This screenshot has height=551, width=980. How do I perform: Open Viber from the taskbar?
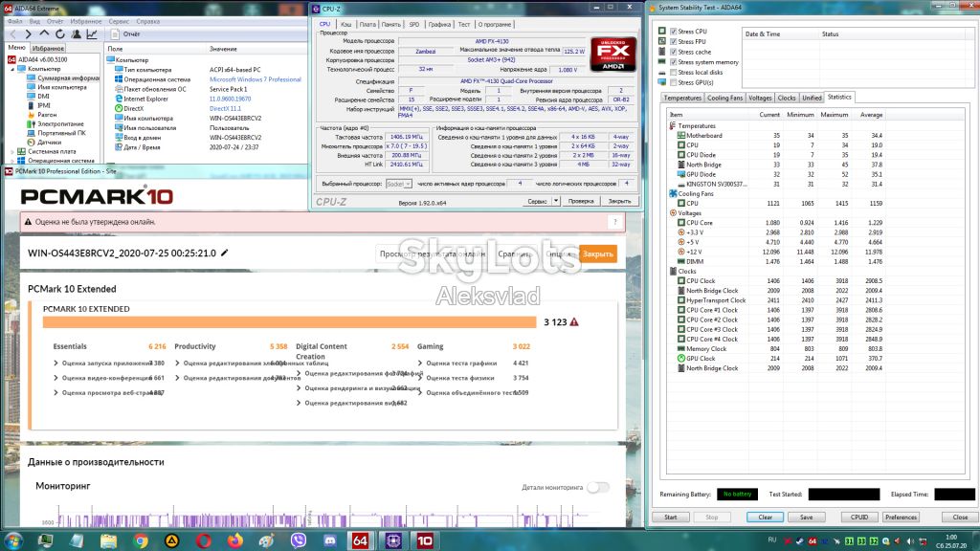click(x=299, y=541)
